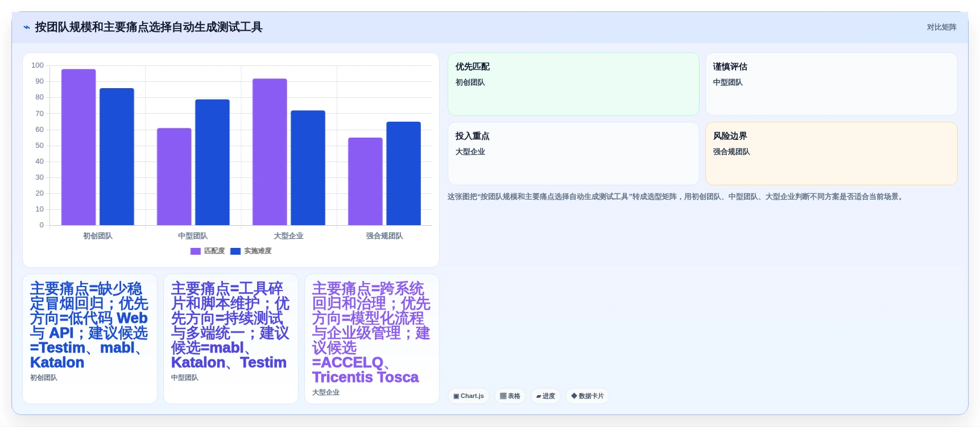The width and height of the screenshot is (980, 427).
Task: Click the description paragraph starting 这张图把
Action: coord(676,197)
